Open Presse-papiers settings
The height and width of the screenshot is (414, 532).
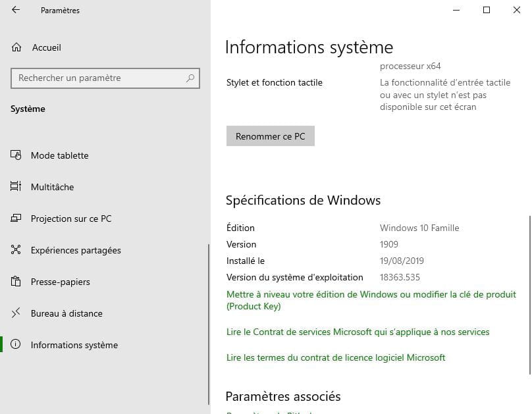(61, 282)
